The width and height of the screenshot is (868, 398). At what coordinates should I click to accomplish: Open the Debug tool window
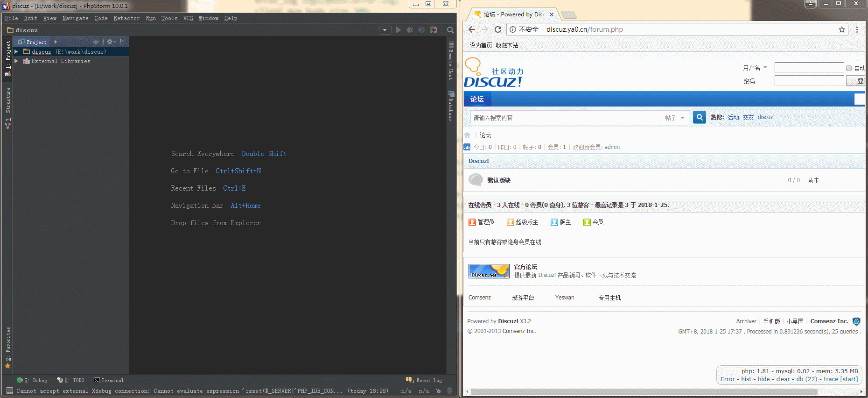(x=32, y=380)
